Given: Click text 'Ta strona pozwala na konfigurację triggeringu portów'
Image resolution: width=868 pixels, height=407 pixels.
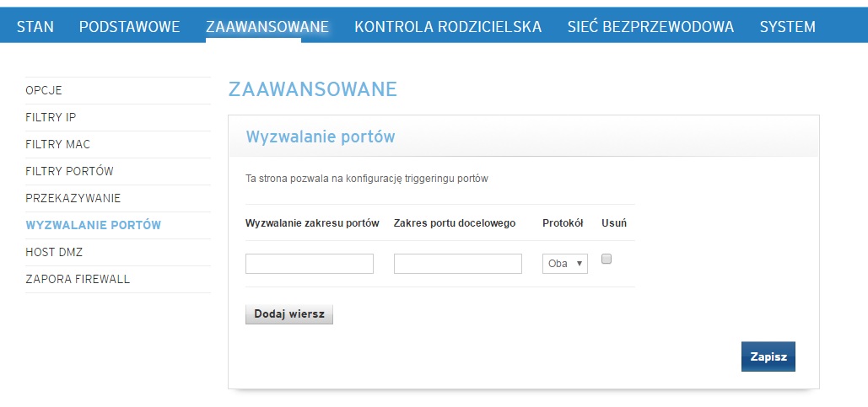Looking at the screenshot, I should click(x=367, y=179).
